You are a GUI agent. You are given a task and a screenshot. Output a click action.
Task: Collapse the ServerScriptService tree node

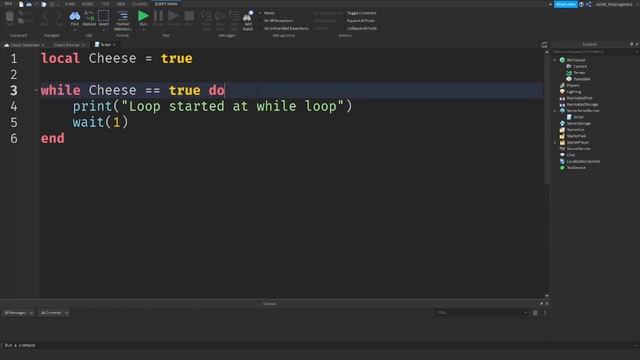tap(555, 111)
